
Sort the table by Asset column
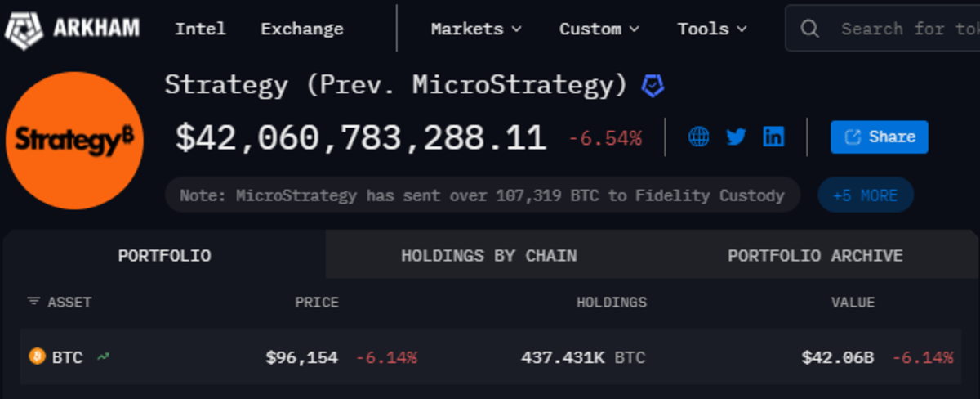pos(60,302)
